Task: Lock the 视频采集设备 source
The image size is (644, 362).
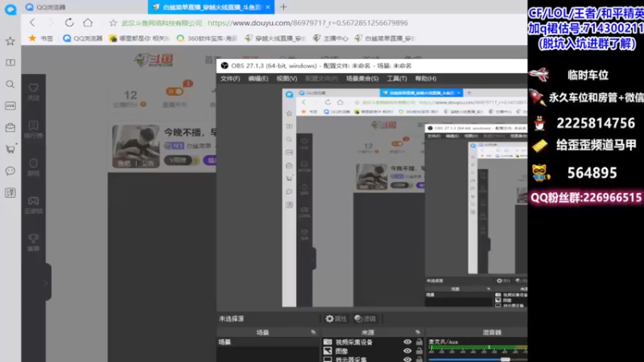Action: [x=419, y=342]
